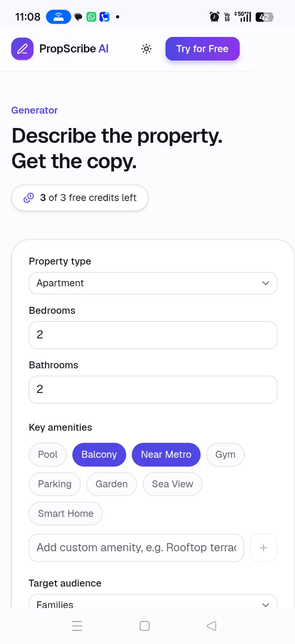Enable the Pool amenity chip
The image size is (295, 644).
click(x=48, y=454)
